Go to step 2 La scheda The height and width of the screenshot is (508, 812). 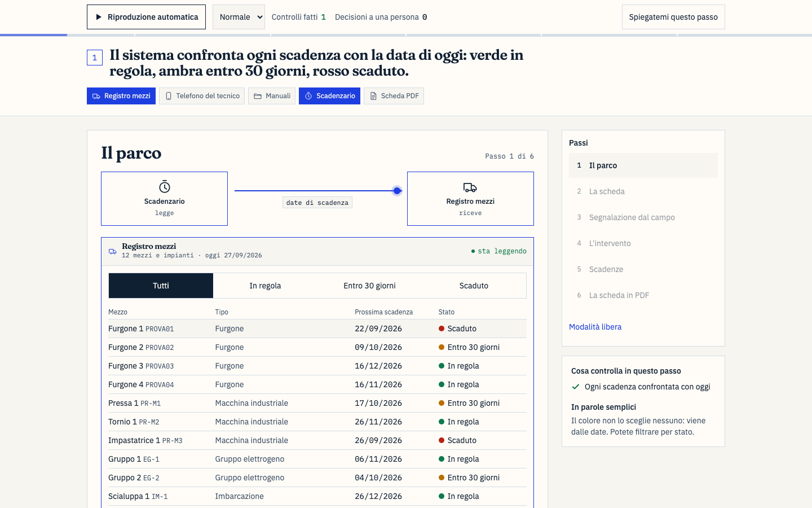(643, 191)
